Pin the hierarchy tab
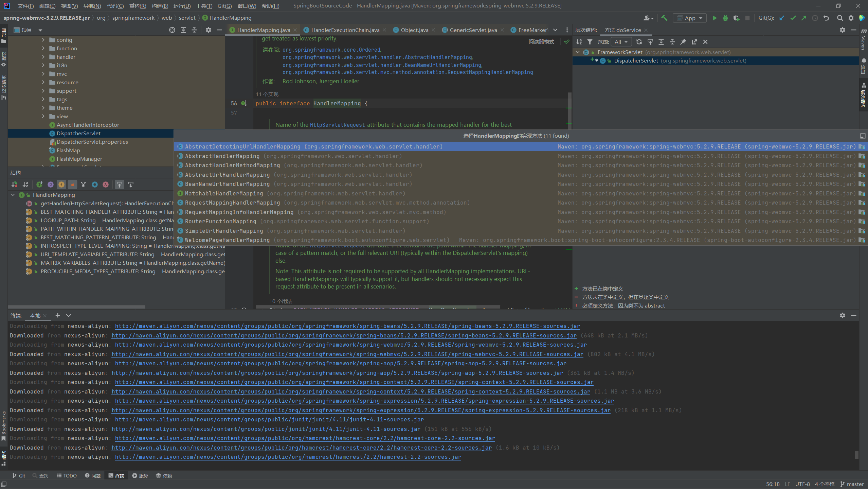 683,42
